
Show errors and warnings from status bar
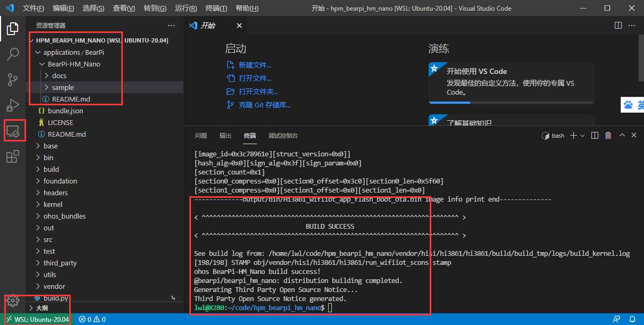92,319
